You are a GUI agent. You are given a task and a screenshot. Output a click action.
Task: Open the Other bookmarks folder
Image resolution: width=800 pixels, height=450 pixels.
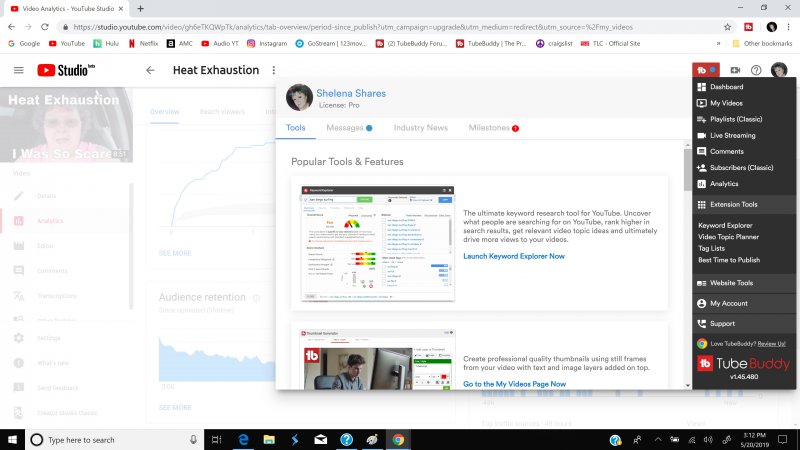coord(765,44)
